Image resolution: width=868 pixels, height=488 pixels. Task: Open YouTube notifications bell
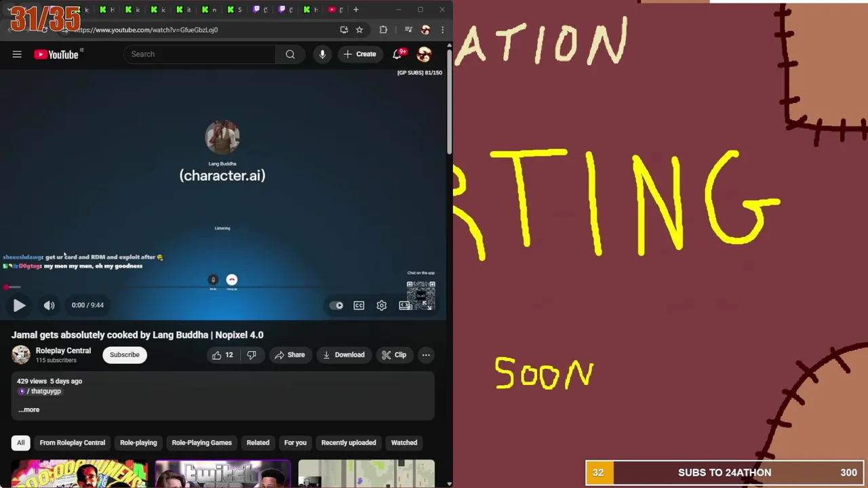tap(397, 54)
